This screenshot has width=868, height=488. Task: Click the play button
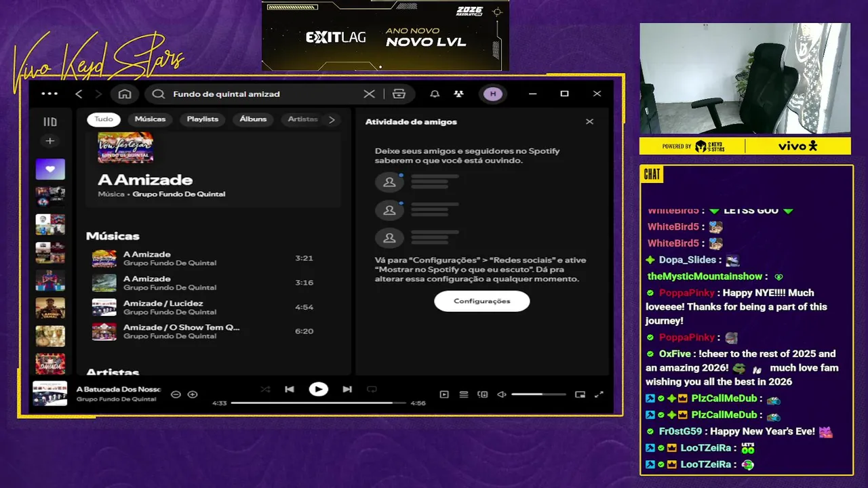point(318,389)
